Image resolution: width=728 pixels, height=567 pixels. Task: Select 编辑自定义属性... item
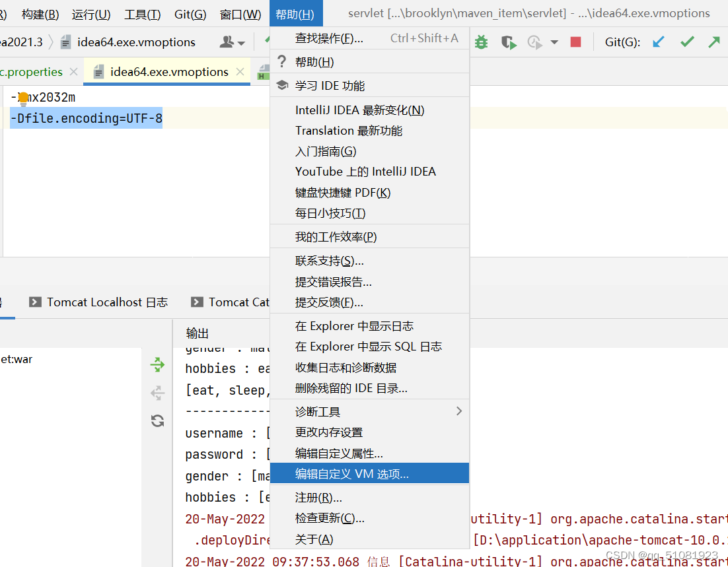tap(369, 453)
